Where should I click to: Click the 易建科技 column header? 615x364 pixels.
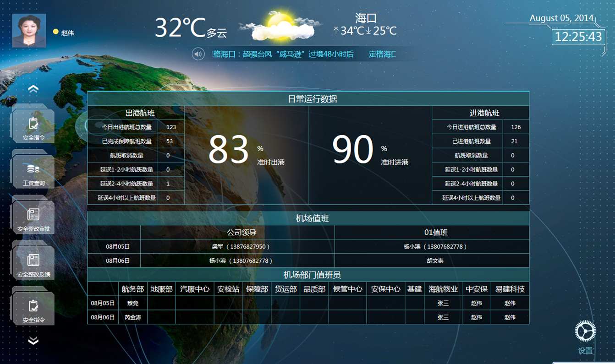(x=510, y=289)
